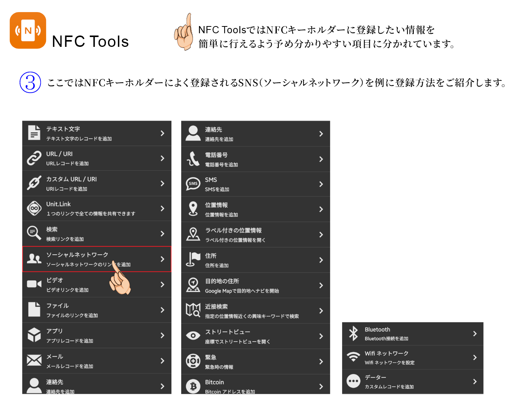Tap 連絡先 person icon above 電話番号 row
The height and width of the screenshot is (413, 532).
193,133
